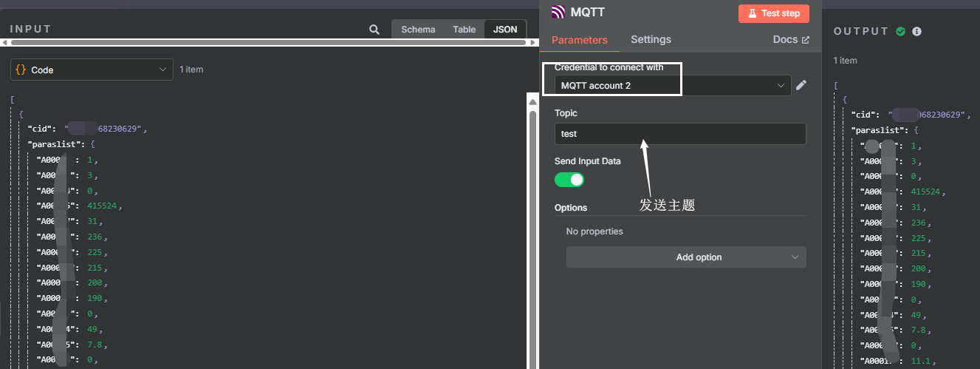Click the MQTT node logo icon
Screen dimensions: 980x369
click(x=558, y=13)
